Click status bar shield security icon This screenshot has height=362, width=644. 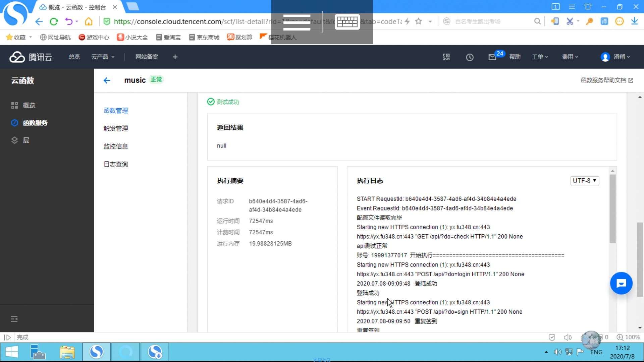click(552, 337)
